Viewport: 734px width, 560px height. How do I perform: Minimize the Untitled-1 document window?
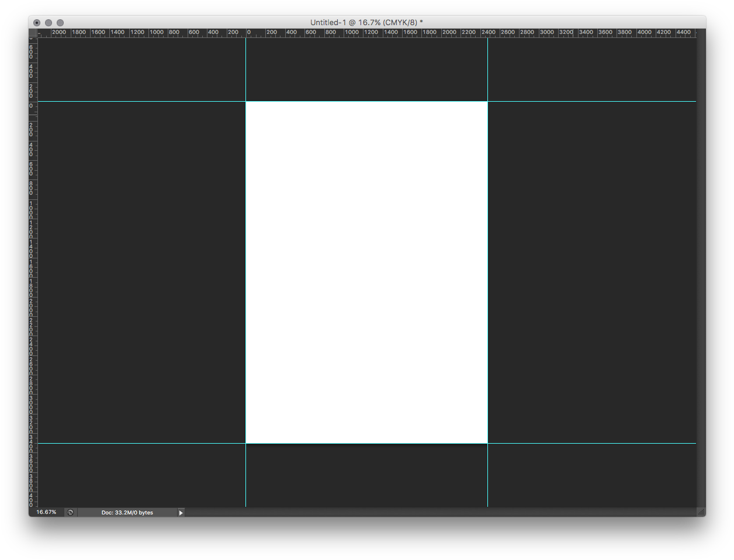[49, 23]
